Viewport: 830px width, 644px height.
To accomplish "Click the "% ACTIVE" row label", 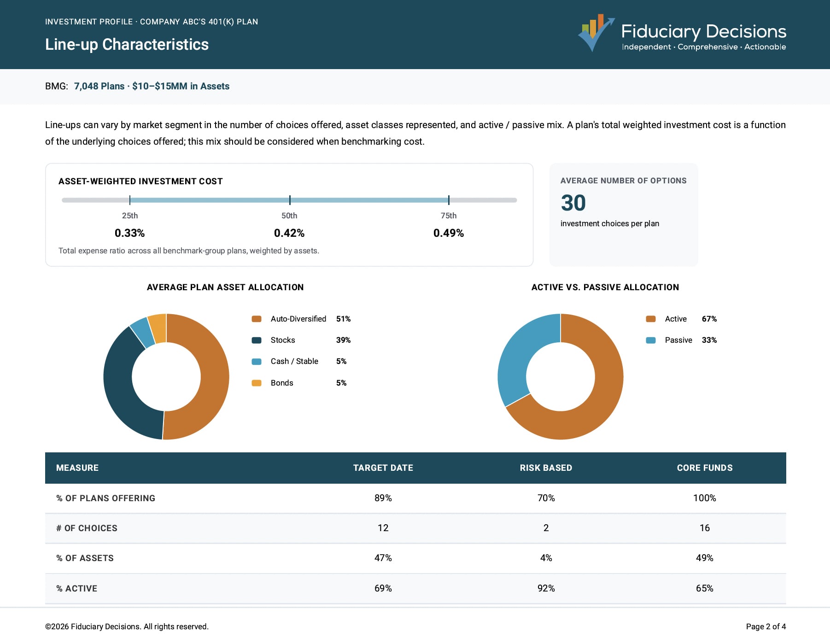I will 77,589.
